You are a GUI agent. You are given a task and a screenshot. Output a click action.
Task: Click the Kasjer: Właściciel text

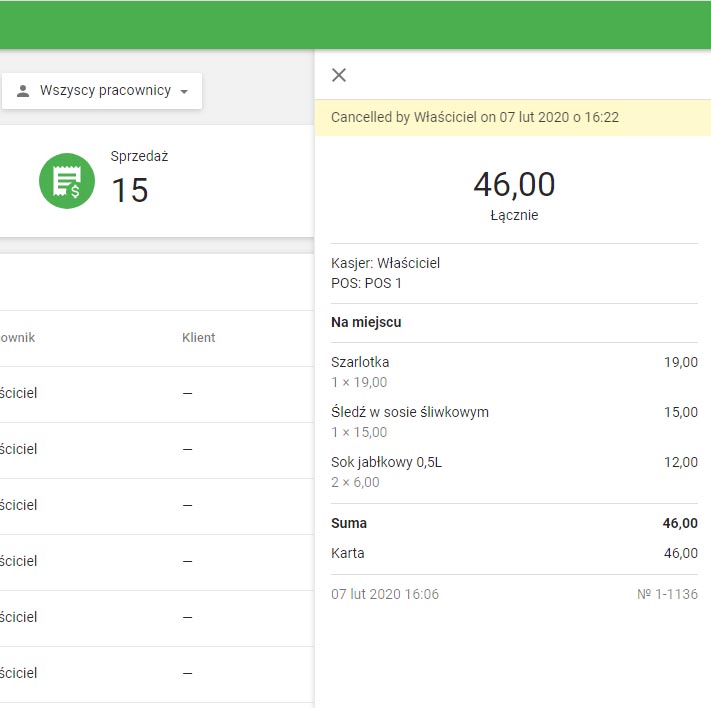coord(385,263)
